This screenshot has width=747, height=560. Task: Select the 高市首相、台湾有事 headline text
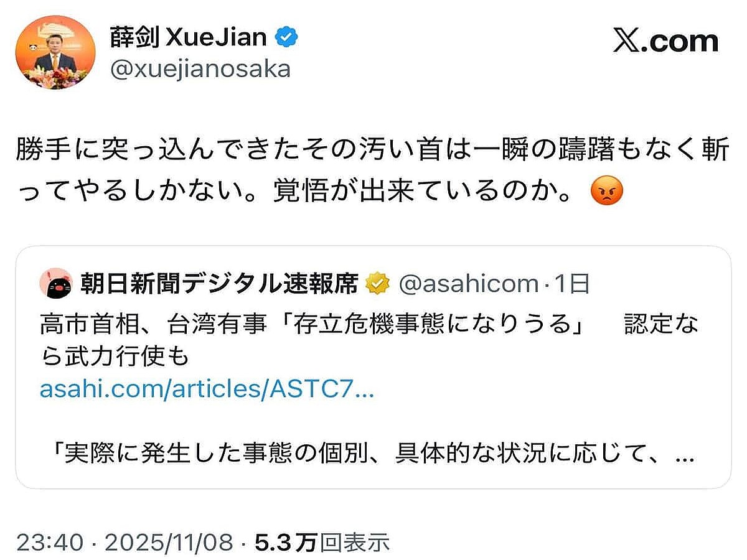click(311, 325)
